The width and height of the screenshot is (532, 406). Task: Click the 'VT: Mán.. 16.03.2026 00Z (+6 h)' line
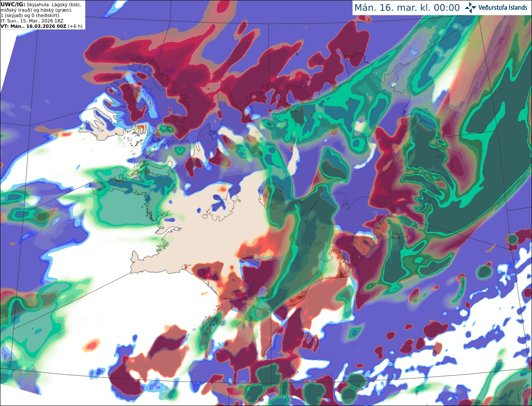[x=42, y=26]
